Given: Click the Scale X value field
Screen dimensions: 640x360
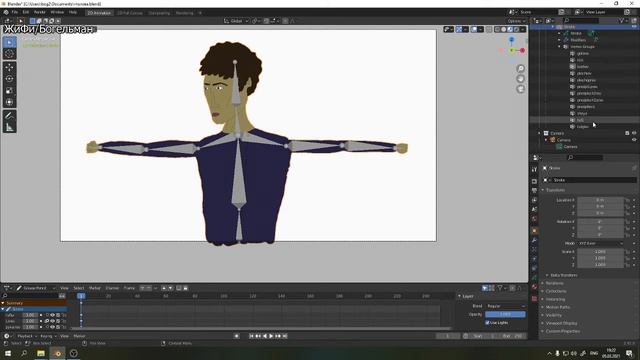Looking at the screenshot, I should (600, 252).
